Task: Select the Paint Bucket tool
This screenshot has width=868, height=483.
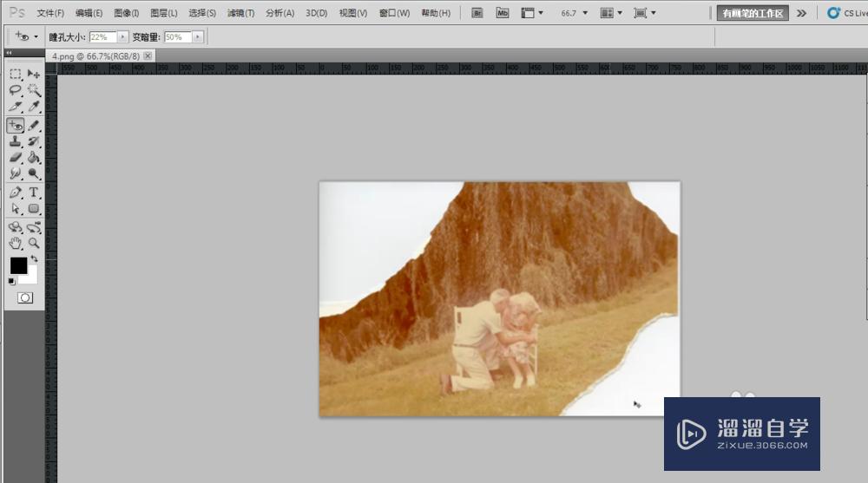Action: (34, 158)
